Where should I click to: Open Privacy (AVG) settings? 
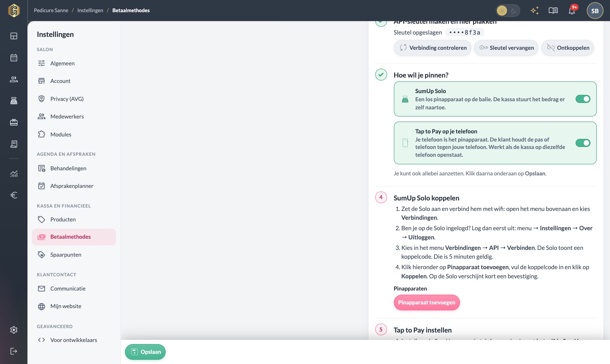pos(74,99)
